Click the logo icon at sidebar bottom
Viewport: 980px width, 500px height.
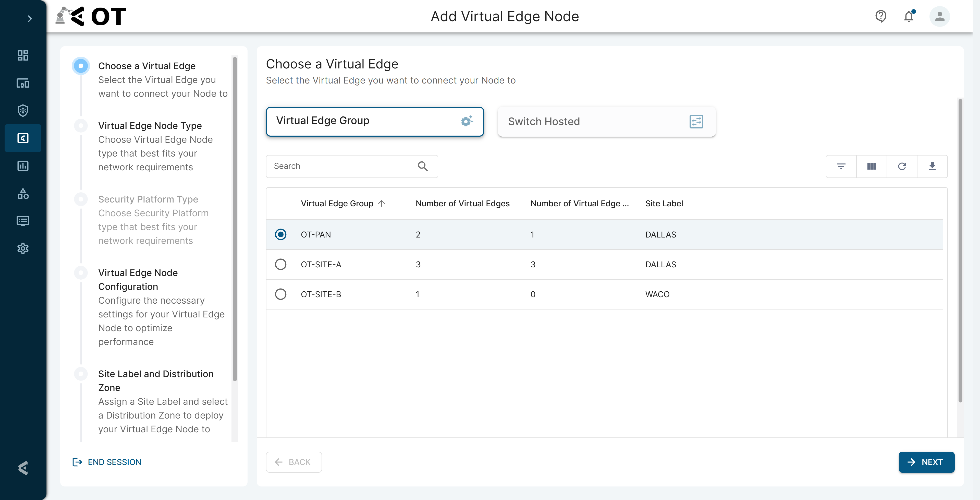[x=23, y=468]
